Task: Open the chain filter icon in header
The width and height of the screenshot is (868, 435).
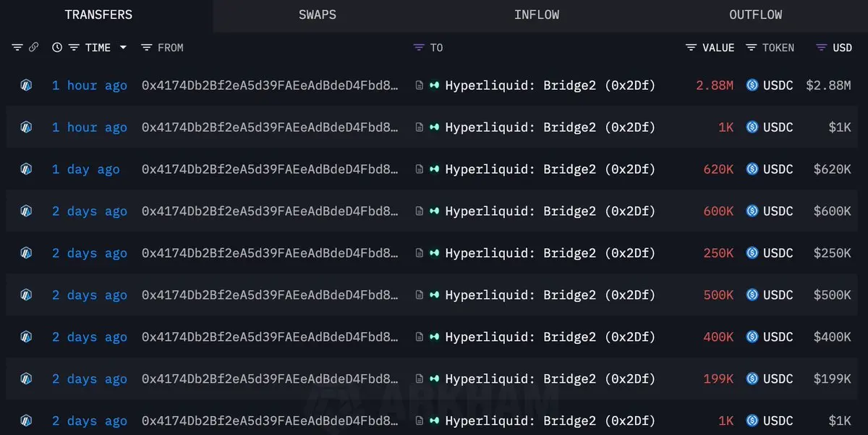Action: [17, 47]
